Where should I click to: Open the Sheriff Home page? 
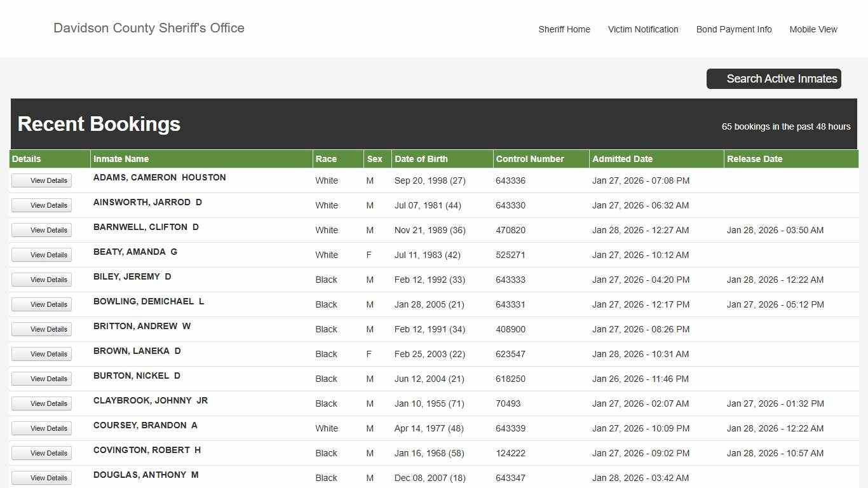tap(564, 29)
